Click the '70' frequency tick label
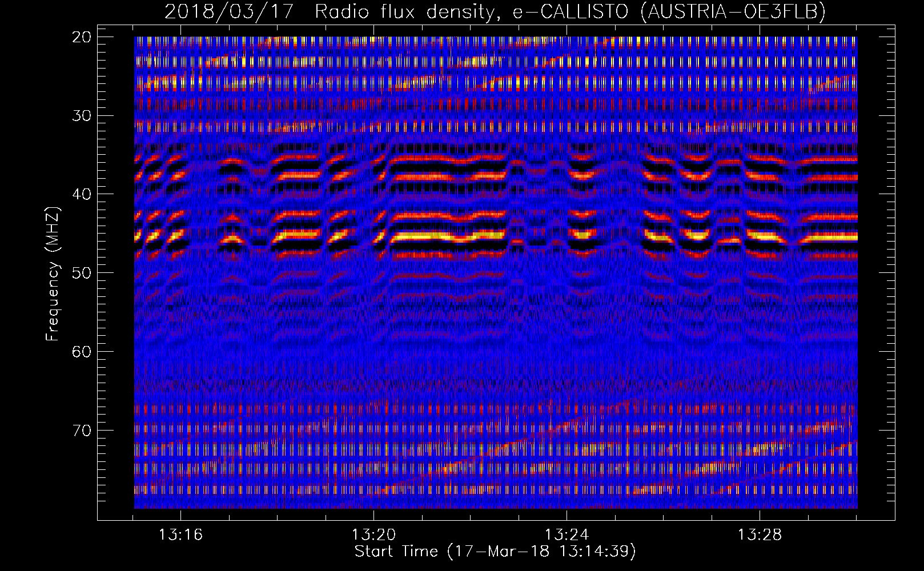Viewport: 924px width, 571px height. pyautogui.click(x=82, y=431)
